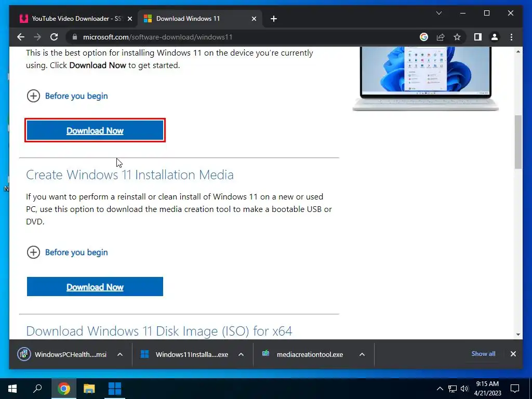Click the taskbar clock showing 9:15 AM

pos(487,389)
